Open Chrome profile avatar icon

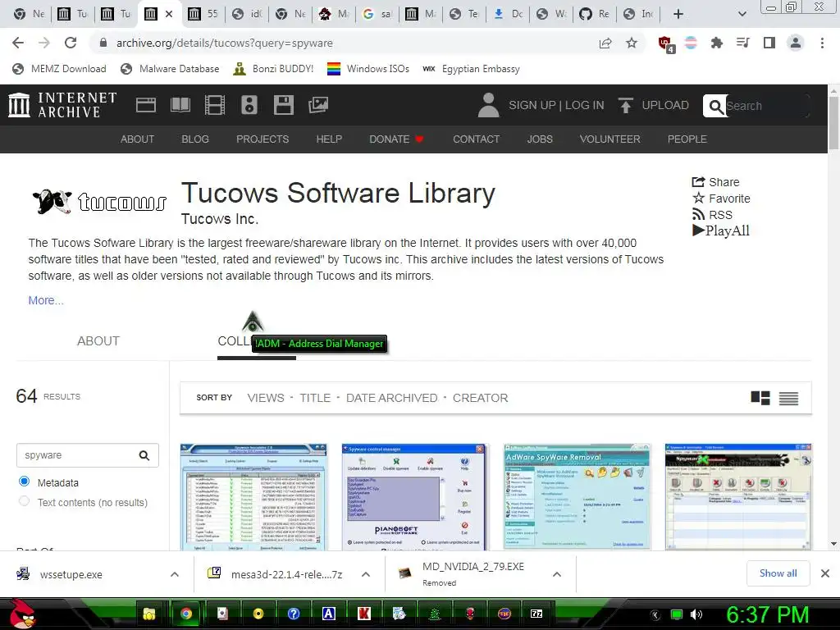796,43
